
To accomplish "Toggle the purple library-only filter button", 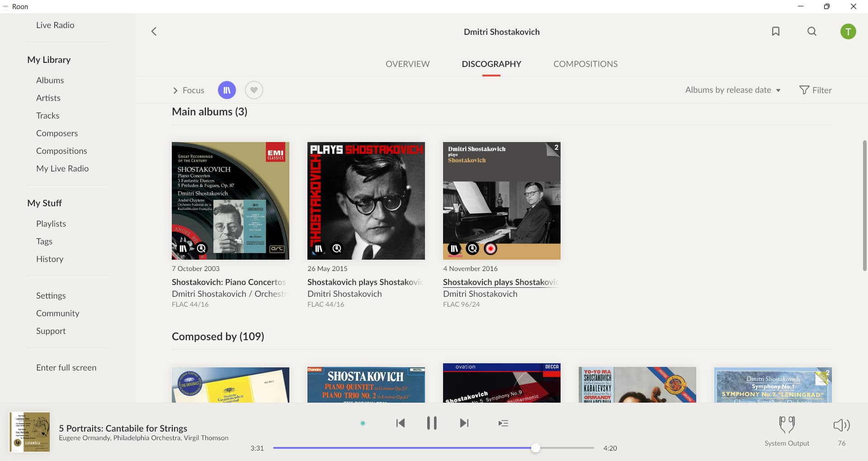I will click(227, 90).
